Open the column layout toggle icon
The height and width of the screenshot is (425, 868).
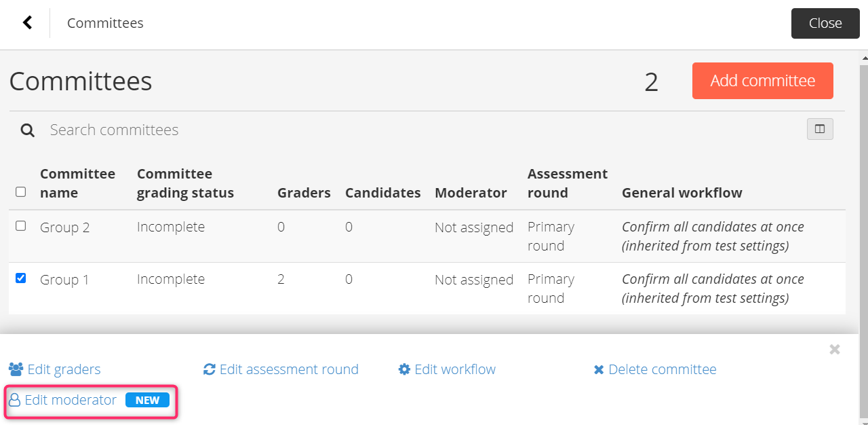click(820, 129)
